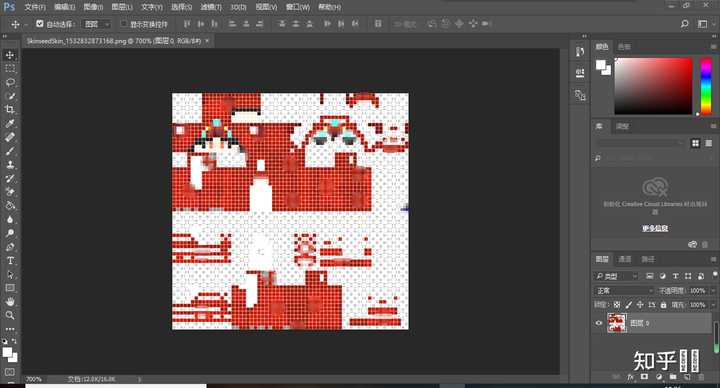Image resolution: width=720 pixels, height=388 pixels.
Task: Select the Zoom tool
Action: pyautogui.click(x=10, y=315)
